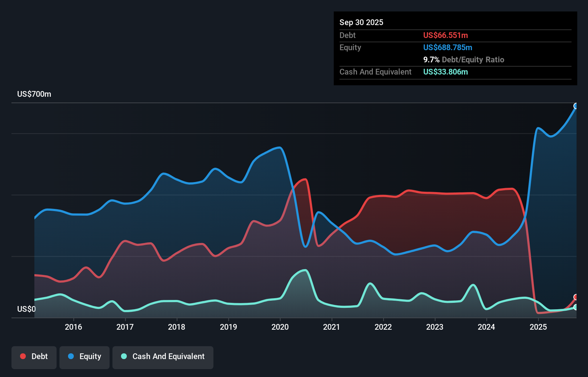Click the 2024 x-axis label

486,327
